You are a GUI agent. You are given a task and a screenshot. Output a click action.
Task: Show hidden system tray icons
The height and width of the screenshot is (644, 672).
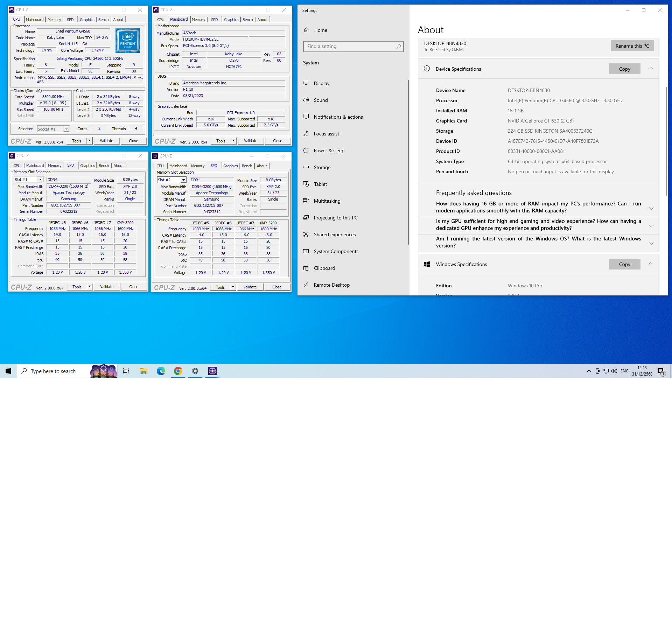pos(589,371)
